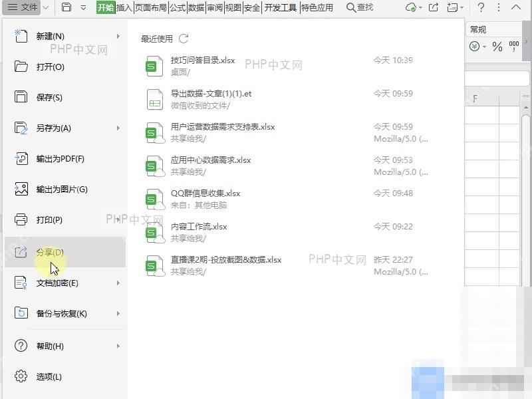The image size is (532, 399).
Task: Switch to the 公式 tab
Action: 178,7
